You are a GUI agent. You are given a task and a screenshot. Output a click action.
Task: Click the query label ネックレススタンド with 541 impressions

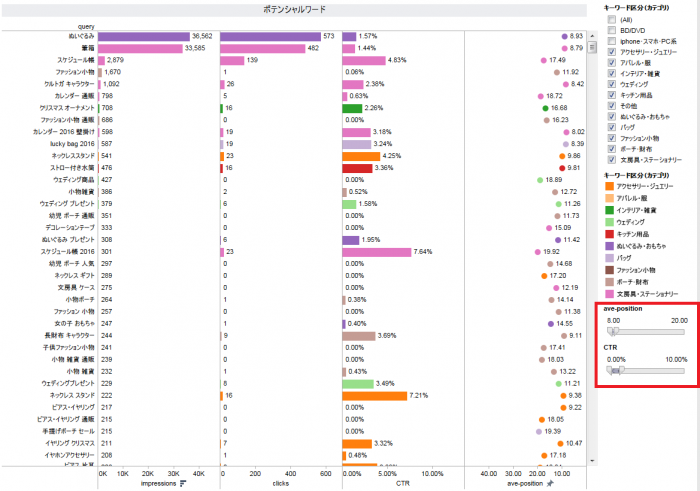pyautogui.click(x=73, y=156)
